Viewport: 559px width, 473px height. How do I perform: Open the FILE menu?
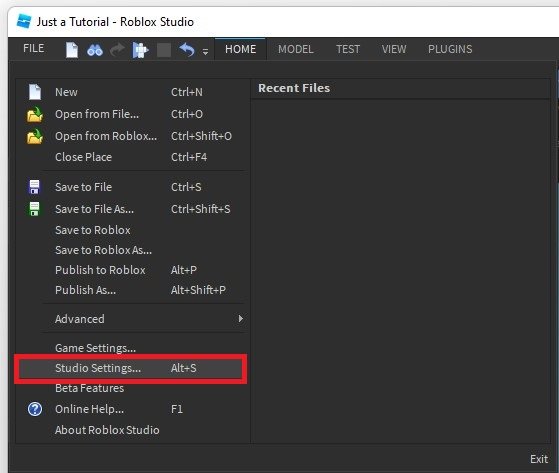[34, 48]
